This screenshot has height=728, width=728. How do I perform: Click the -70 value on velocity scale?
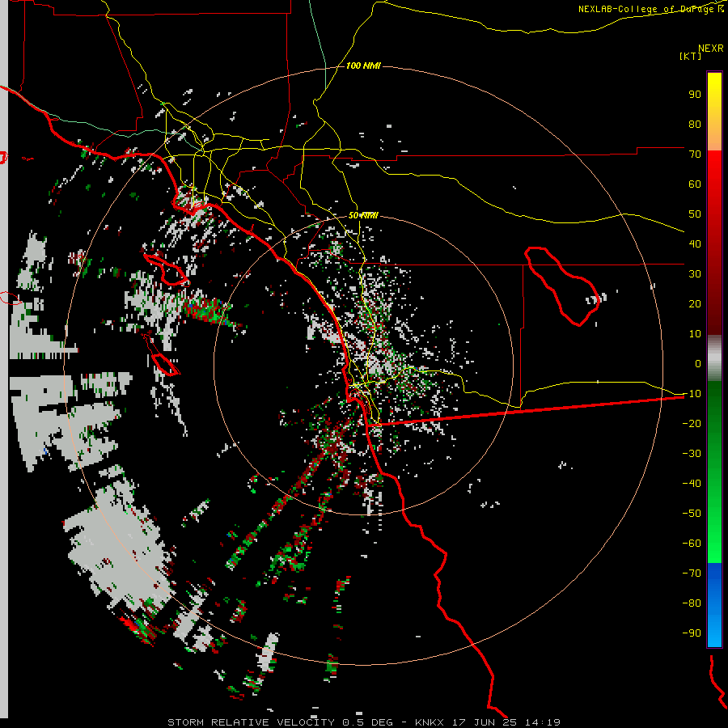coord(692,574)
